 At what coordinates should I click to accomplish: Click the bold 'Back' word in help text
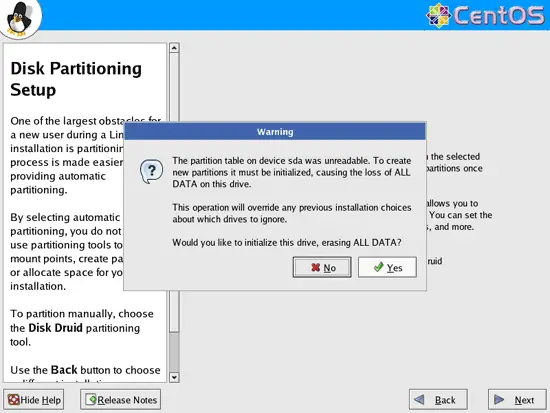click(64, 370)
